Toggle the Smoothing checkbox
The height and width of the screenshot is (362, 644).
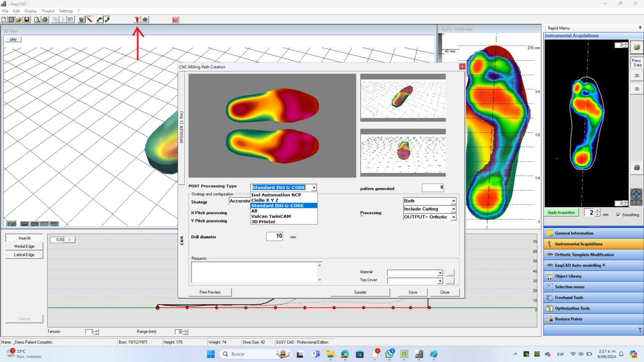[619, 215]
